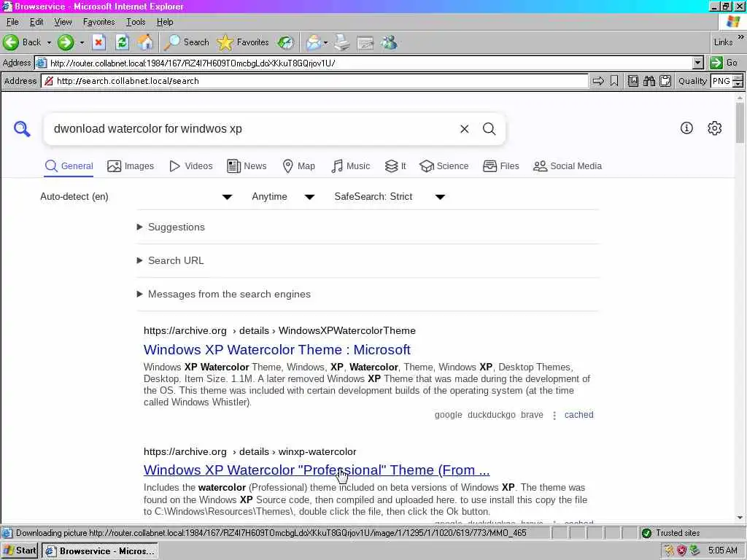Open the Edit menu
Viewport: 747px width, 560px height.
click(36, 22)
